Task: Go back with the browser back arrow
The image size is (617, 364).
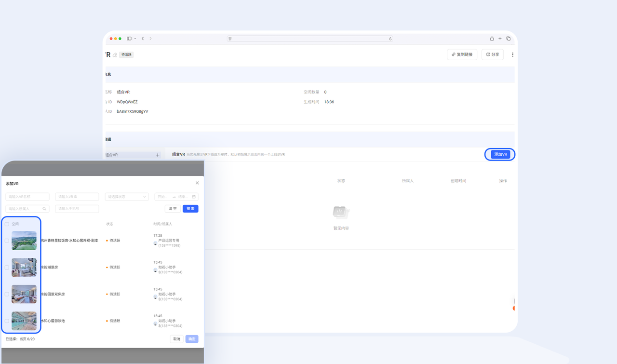Action: pos(143,39)
